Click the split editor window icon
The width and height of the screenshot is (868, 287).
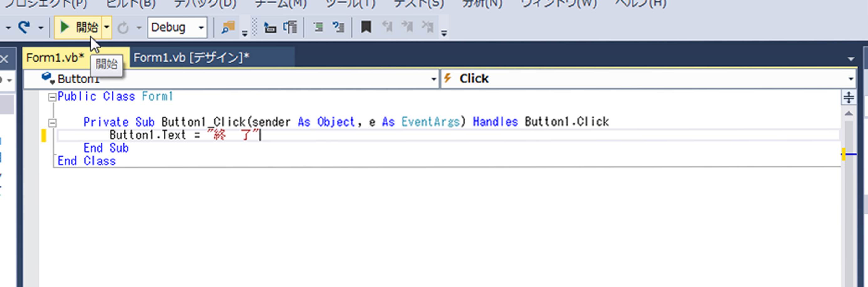tap(849, 98)
